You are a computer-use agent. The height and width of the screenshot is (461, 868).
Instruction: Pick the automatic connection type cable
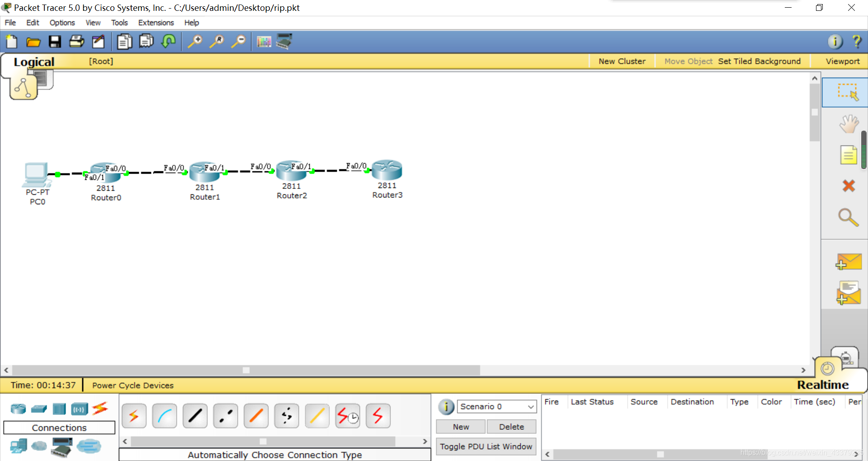134,416
